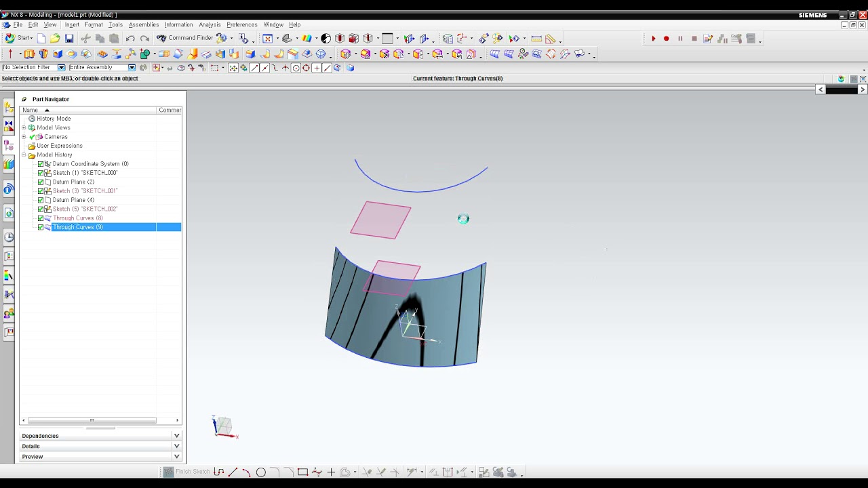
Task: Save the model with the floppy icon
Action: 69,39
